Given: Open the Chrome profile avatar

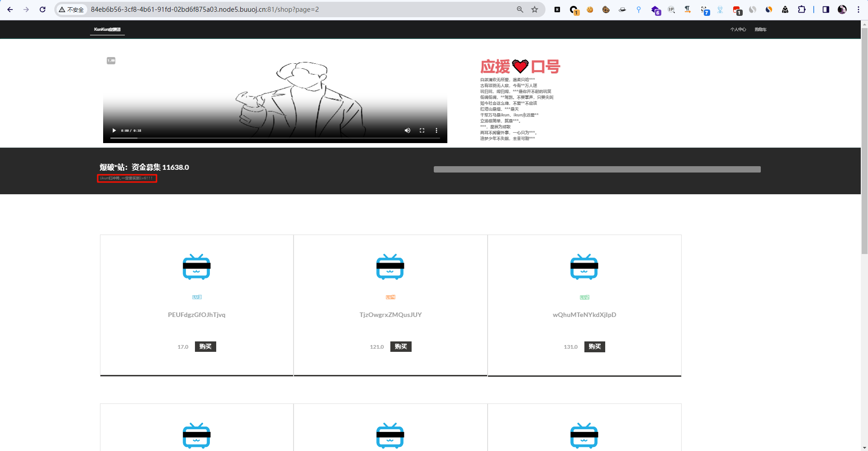Looking at the screenshot, I should click(x=842, y=10).
